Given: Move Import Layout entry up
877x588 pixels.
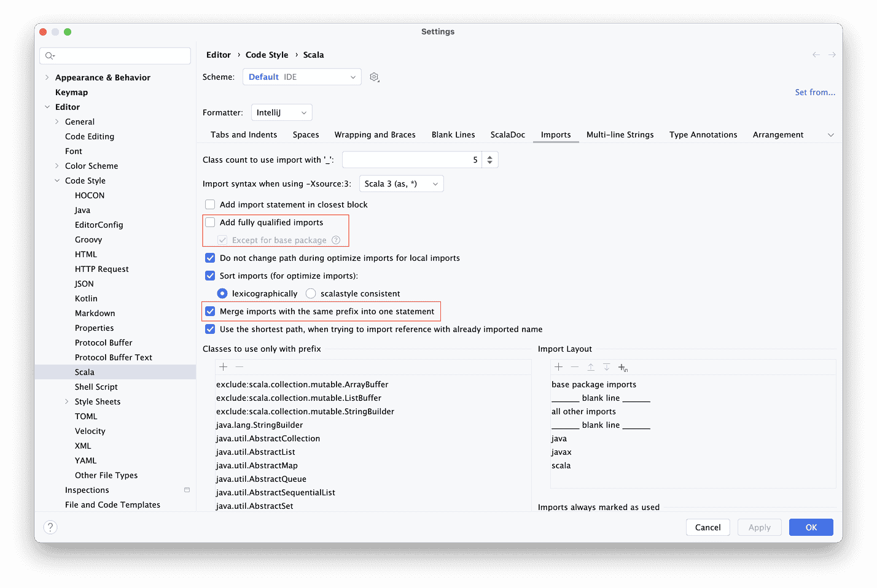Looking at the screenshot, I should click(590, 367).
